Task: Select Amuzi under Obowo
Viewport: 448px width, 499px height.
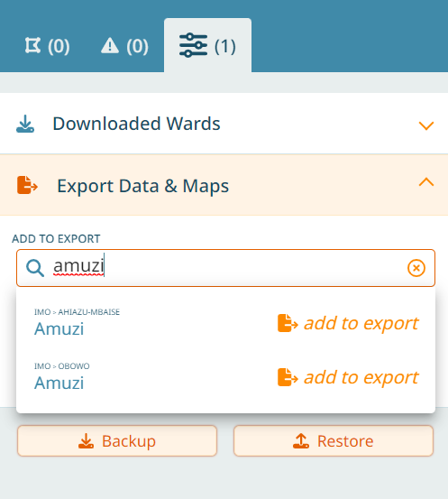Action: click(x=59, y=383)
